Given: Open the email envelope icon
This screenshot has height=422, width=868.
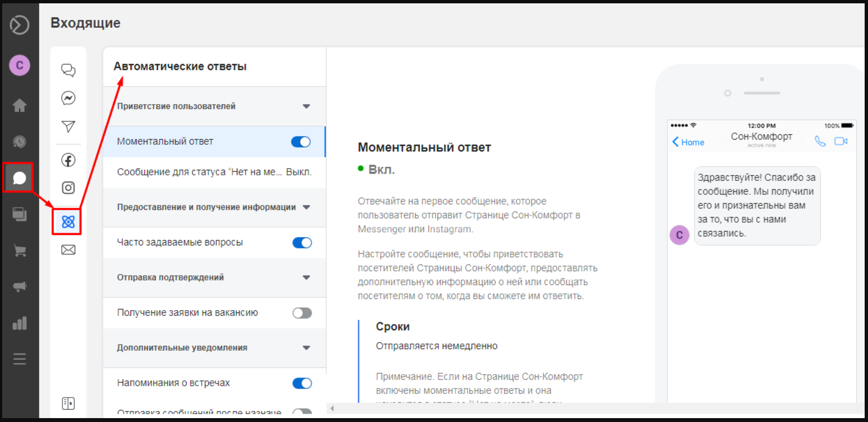Looking at the screenshot, I should coord(68,250).
